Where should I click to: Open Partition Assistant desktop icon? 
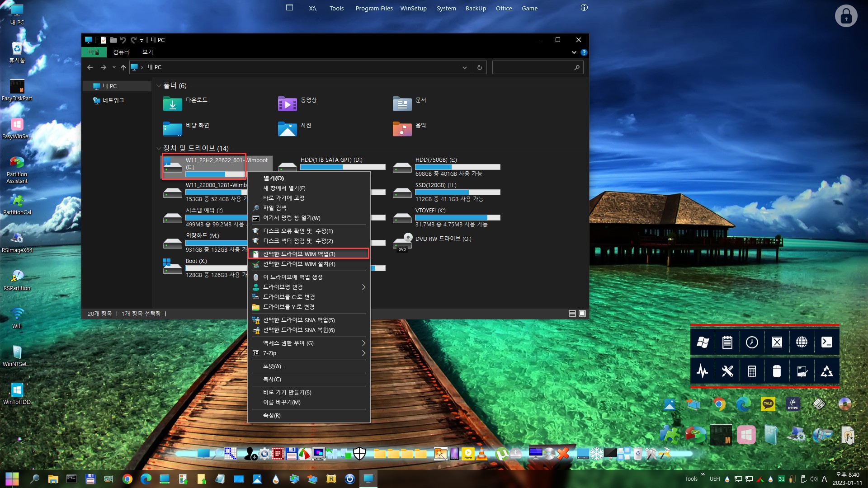click(17, 169)
